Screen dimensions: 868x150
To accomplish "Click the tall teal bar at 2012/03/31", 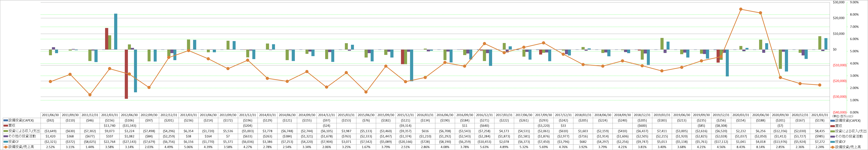I will (116, 32).
